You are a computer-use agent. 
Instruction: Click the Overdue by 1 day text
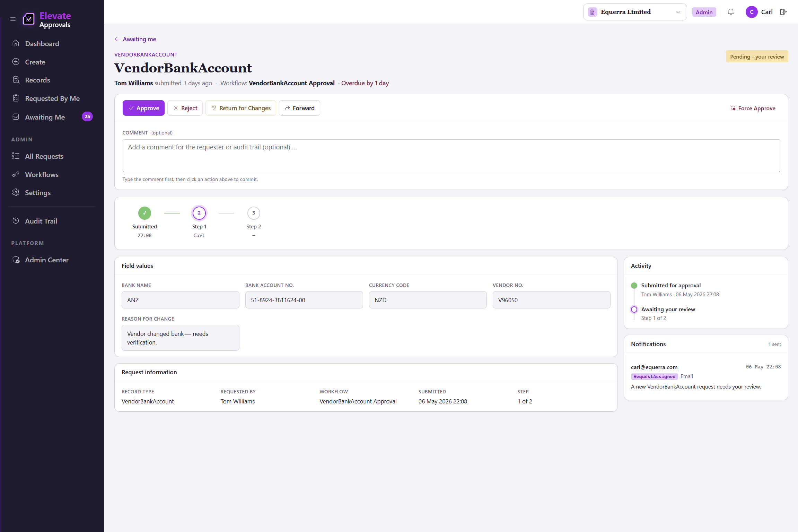[365, 83]
